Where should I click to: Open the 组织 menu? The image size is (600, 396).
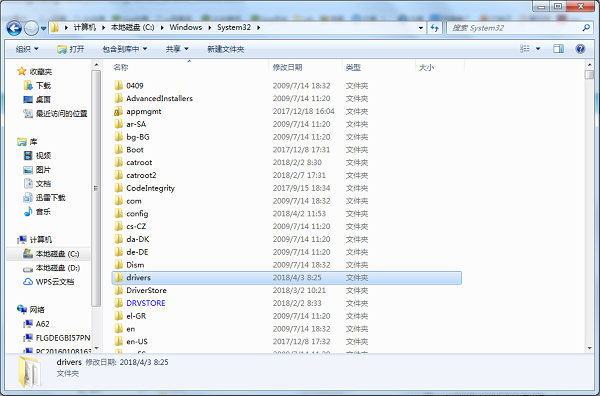[27, 49]
